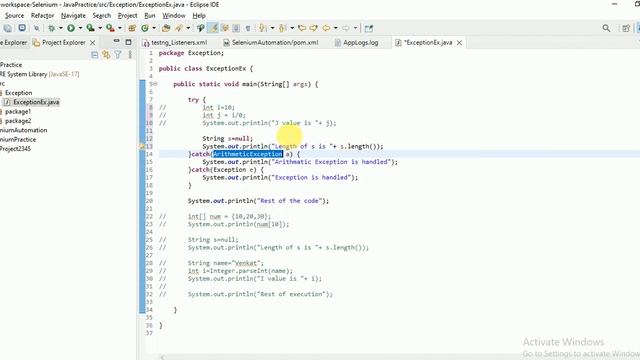The width and height of the screenshot is (640, 360).
Task: Minimize the Project Explorer panel
Action: tap(116, 42)
